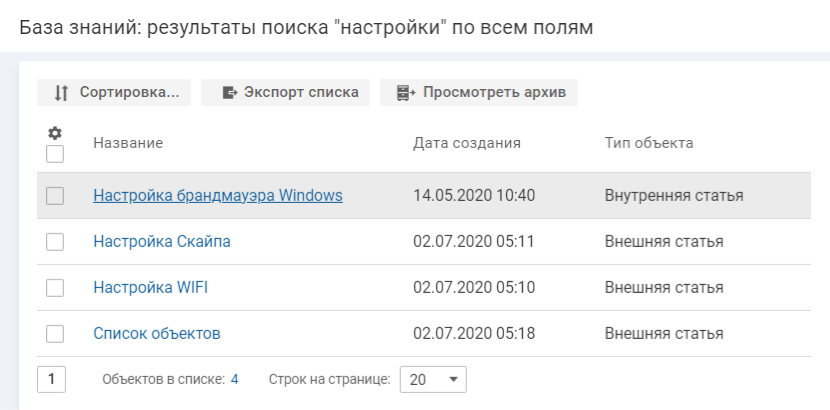830x410 pixels.
Task: Go to page 1 in pagination
Action: (51, 379)
